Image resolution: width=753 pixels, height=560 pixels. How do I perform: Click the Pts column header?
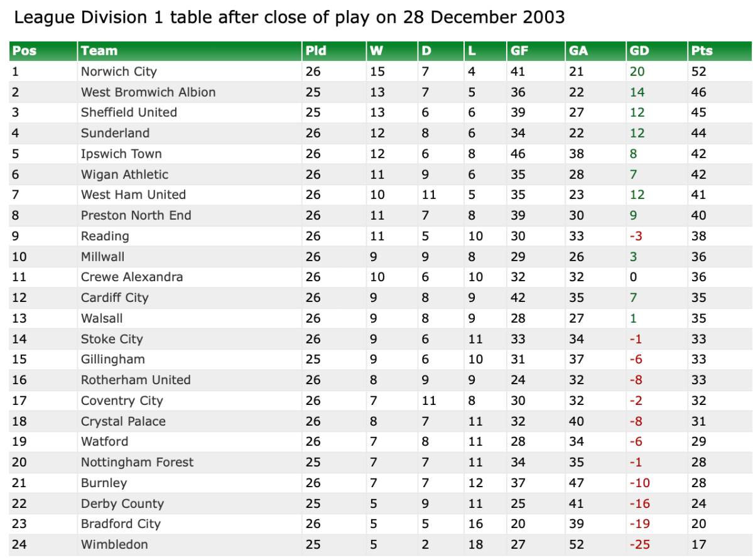click(702, 51)
